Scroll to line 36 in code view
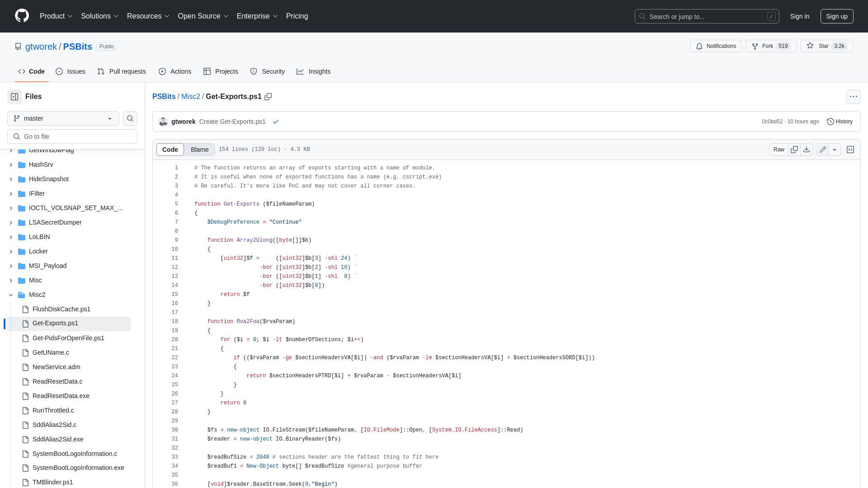Viewport: 868px width, 488px height. coord(175,483)
